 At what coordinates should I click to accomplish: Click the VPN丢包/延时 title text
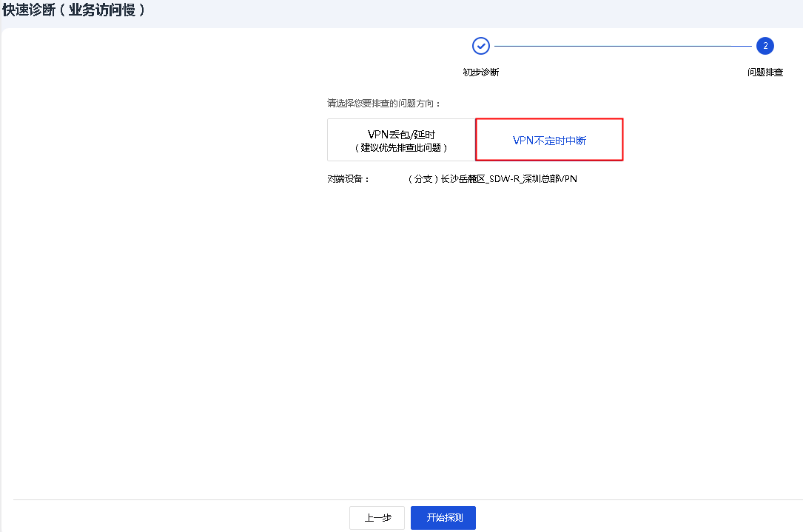[x=401, y=134]
